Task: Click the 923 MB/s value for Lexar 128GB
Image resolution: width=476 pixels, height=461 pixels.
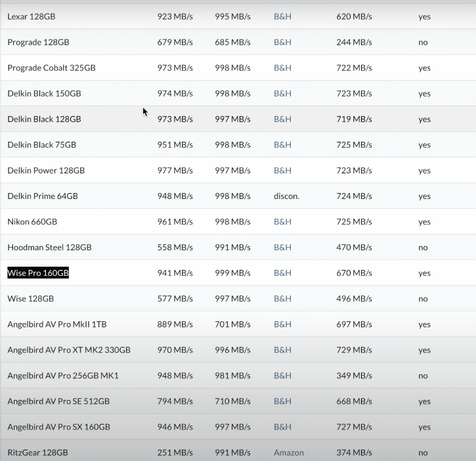Action: [x=175, y=16]
